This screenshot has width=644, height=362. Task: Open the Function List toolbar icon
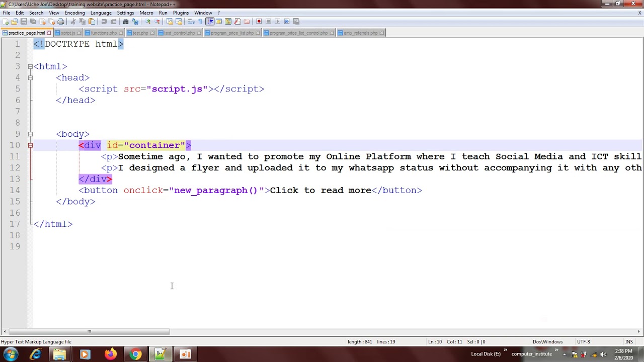[237, 21]
